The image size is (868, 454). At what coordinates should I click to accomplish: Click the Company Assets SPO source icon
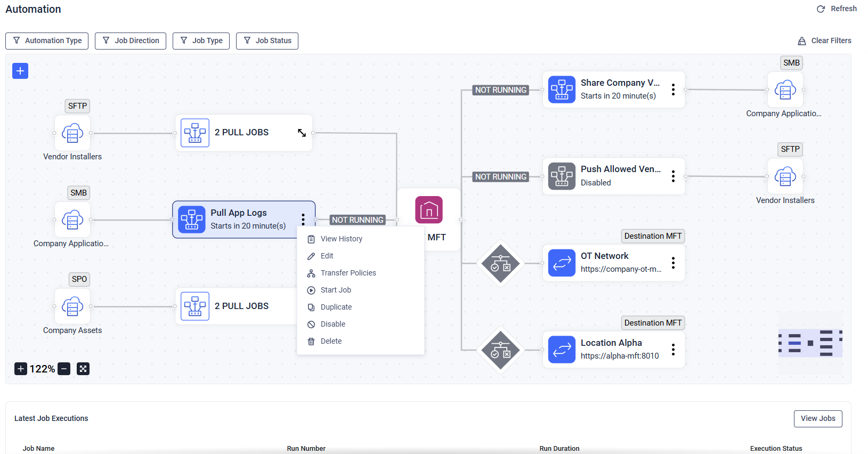click(72, 306)
